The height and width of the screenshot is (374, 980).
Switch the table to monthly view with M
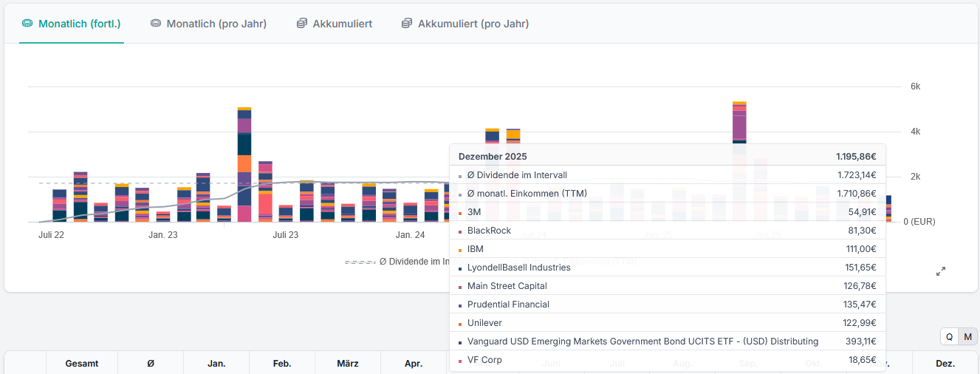coord(968,336)
